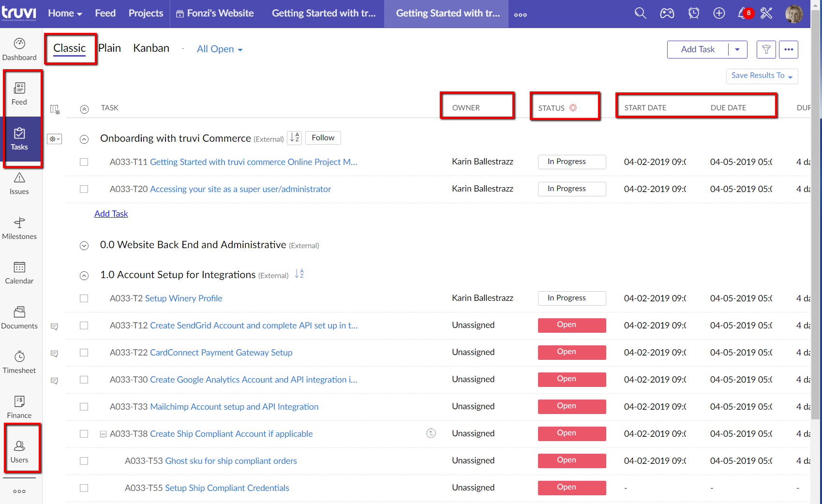Image resolution: width=822 pixels, height=504 pixels.
Task: Open the user profile avatar
Action: [794, 14]
